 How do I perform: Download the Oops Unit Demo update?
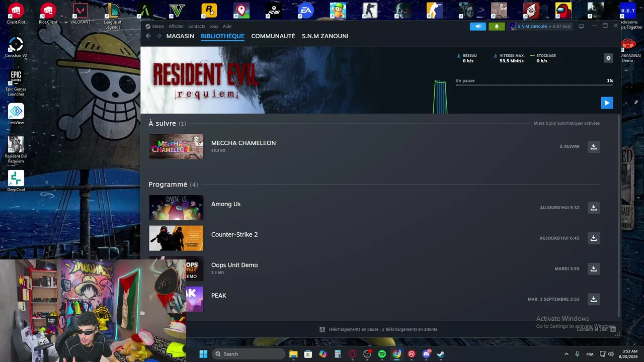click(x=594, y=269)
